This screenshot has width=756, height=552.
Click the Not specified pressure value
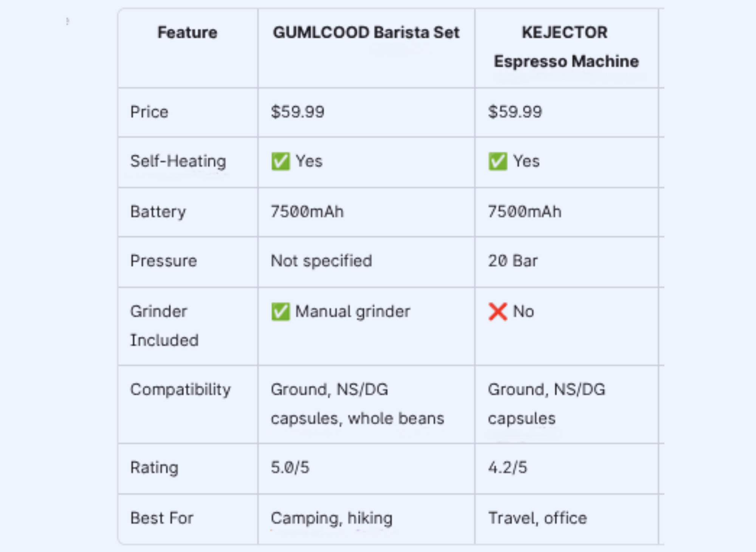[321, 261]
